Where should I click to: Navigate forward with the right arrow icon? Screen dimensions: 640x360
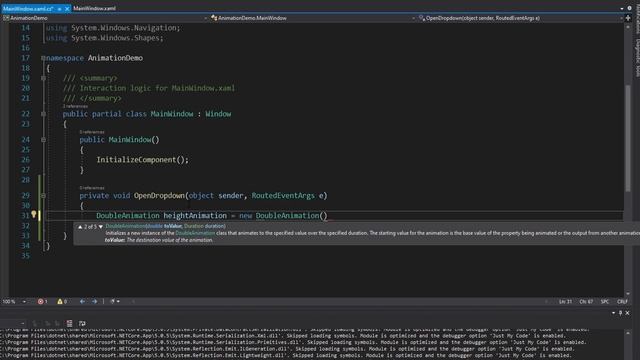[94, 302]
